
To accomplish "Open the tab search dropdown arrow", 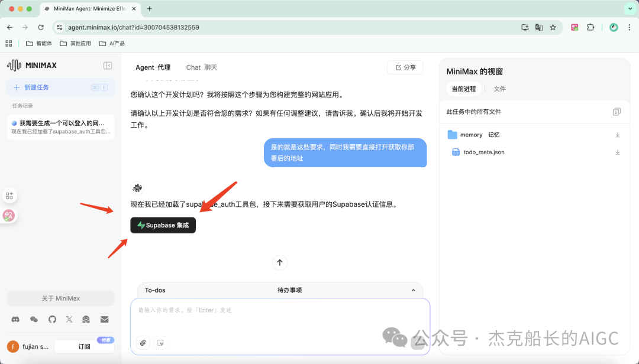I will point(630,8).
